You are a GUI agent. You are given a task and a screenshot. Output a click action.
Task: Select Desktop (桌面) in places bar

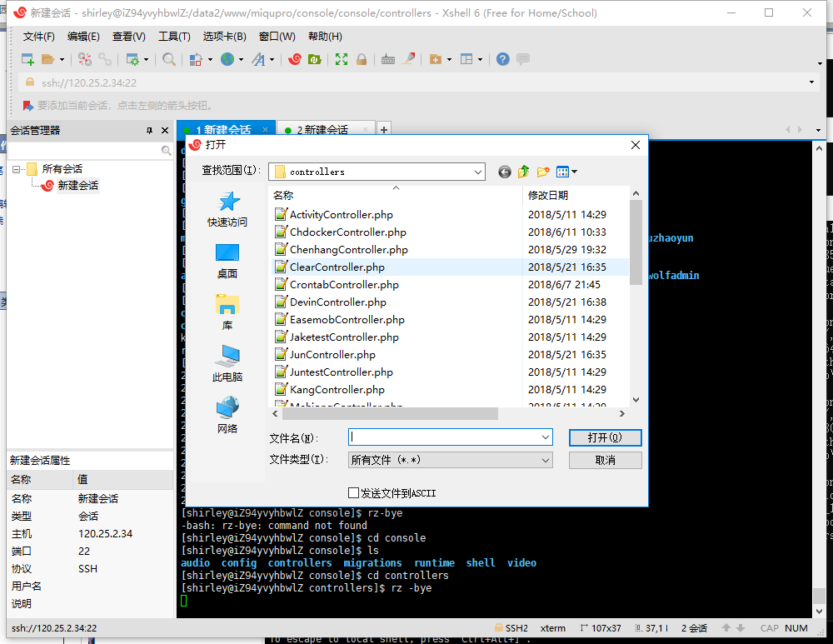pos(227,261)
